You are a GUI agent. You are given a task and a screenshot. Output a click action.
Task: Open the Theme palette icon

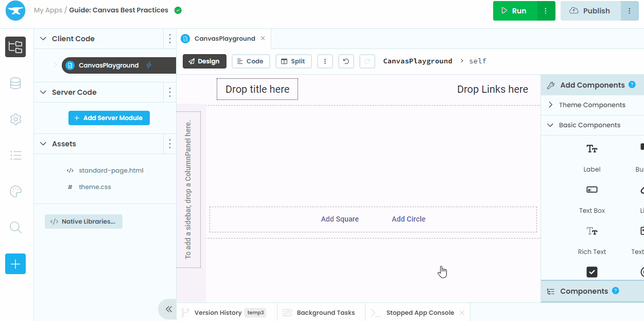(15, 192)
